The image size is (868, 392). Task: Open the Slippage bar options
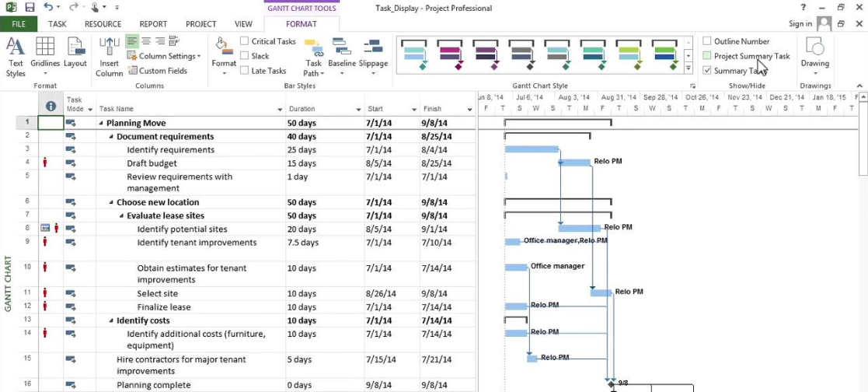point(373,57)
